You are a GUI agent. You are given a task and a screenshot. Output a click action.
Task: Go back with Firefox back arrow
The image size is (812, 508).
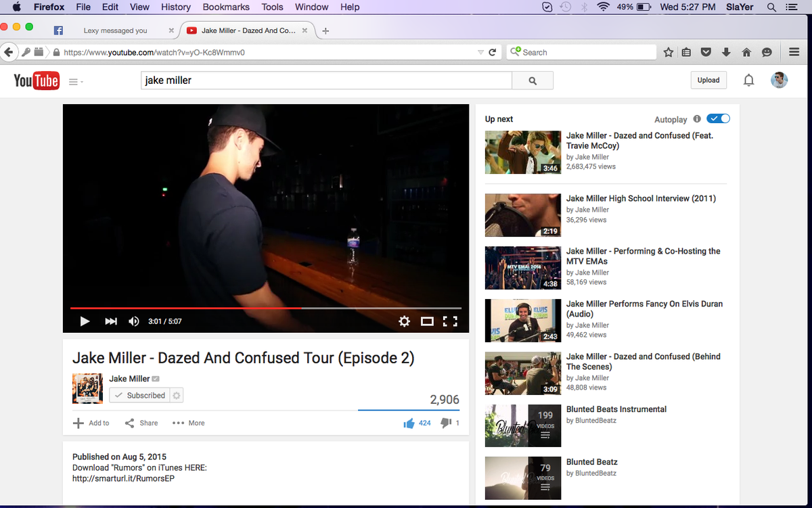tap(9, 52)
